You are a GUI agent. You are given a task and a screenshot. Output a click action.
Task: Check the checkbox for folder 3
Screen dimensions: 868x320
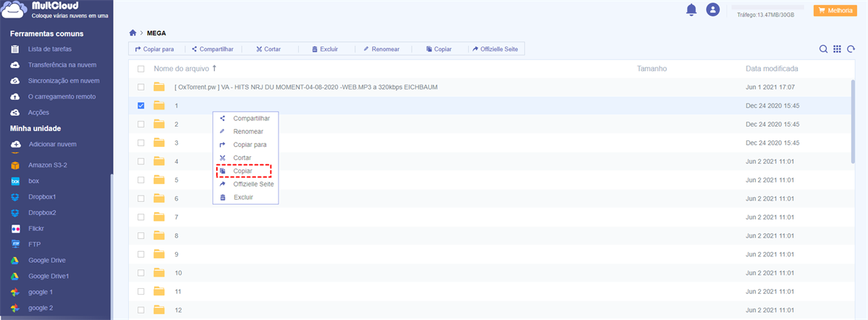(141, 143)
